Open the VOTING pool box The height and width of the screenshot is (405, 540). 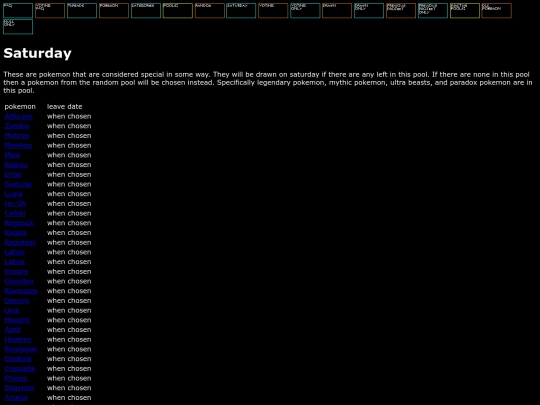point(273,11)
